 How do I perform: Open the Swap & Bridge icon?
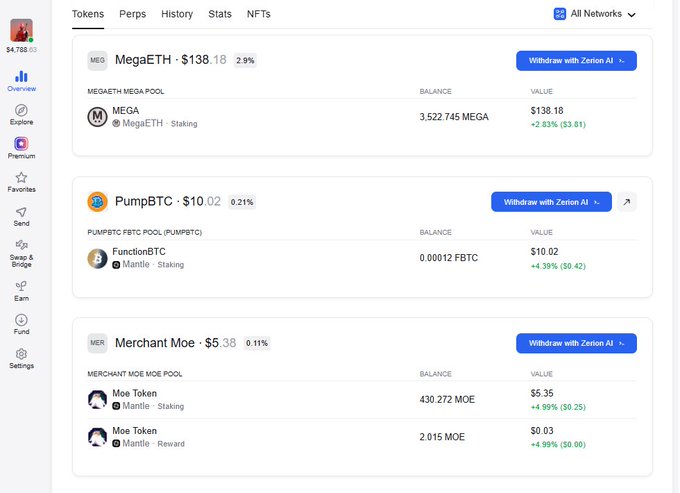click(21, 245)
